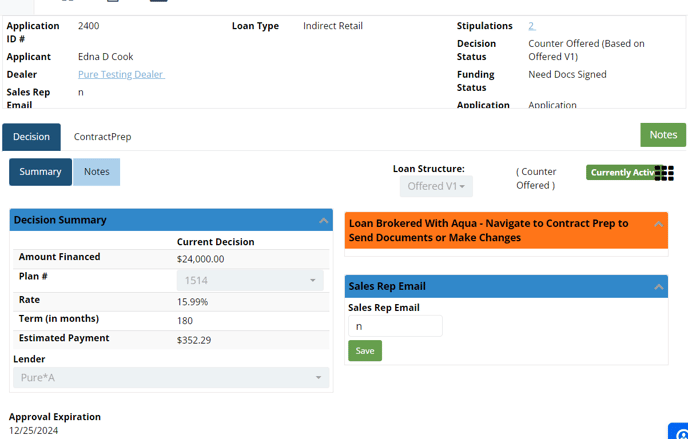Image resolution: width=688 pixels, height=439 pixels.
Task: Click the ( Counter Offered ) label
Action: tap(536, 178)
